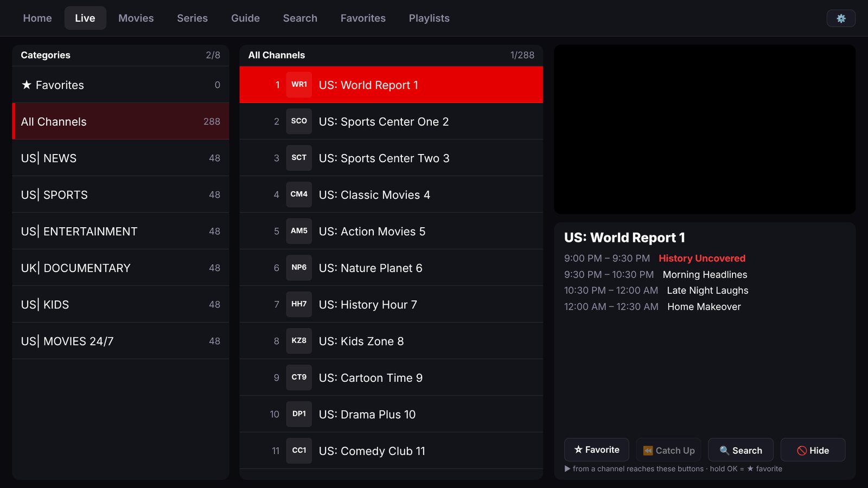This screenshot has width=868, height=488.
Task: Select channel US: History Hour 7
Action: (391, 304)
